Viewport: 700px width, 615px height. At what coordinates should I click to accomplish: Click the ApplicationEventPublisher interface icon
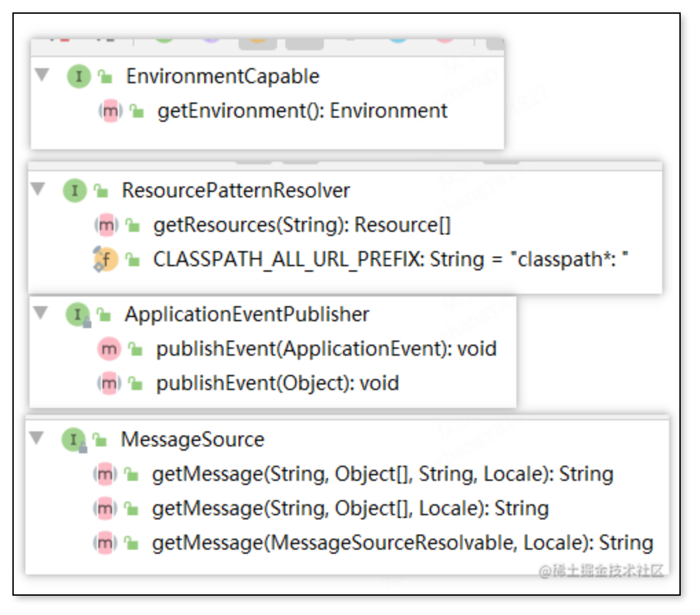point(78,315)
